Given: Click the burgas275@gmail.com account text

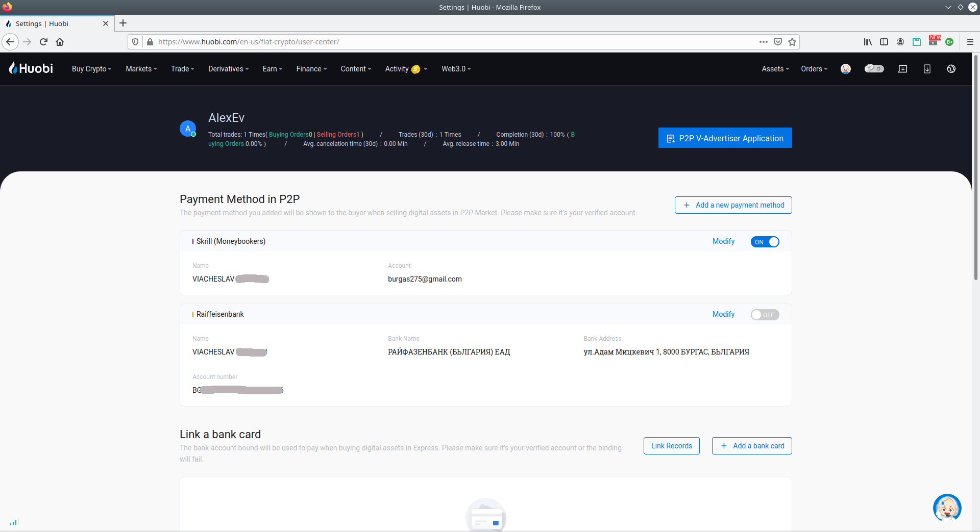Looking at the screenshot, I should 425,279.
